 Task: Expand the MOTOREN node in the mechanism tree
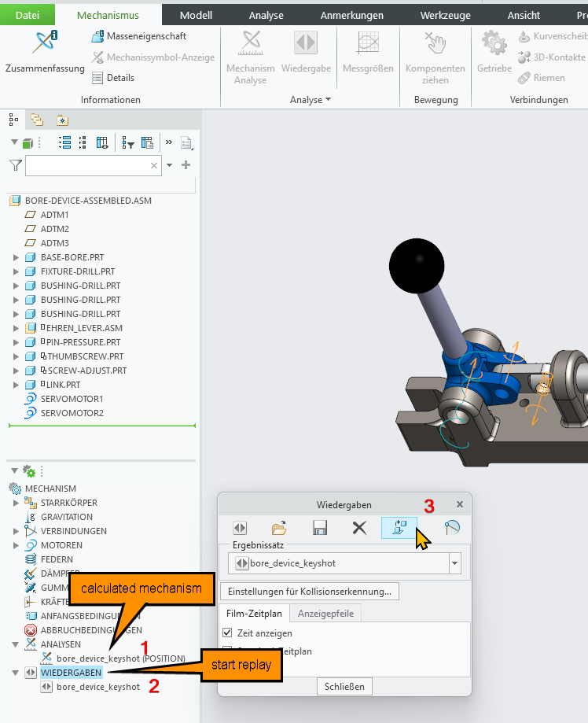[17, 545]
